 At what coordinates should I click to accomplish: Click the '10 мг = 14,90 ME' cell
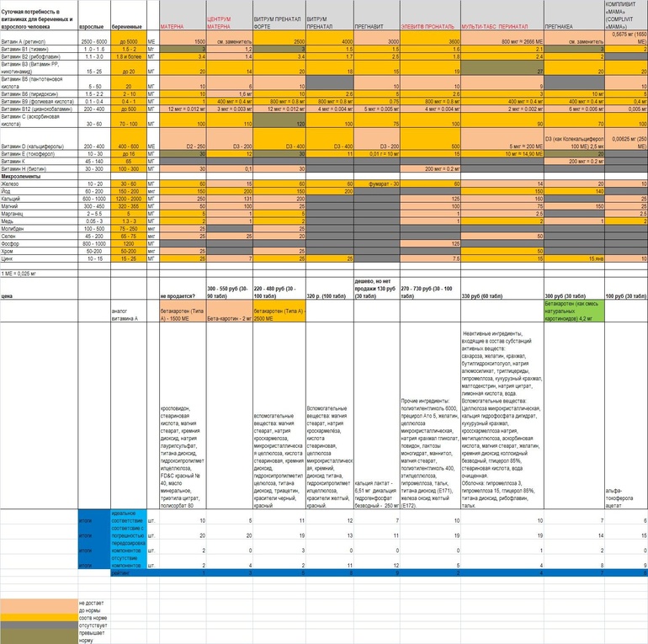(x=502, y=154)
